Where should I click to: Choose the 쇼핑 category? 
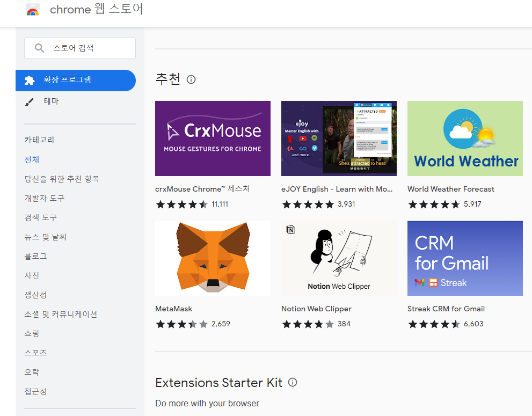point(32,333)
